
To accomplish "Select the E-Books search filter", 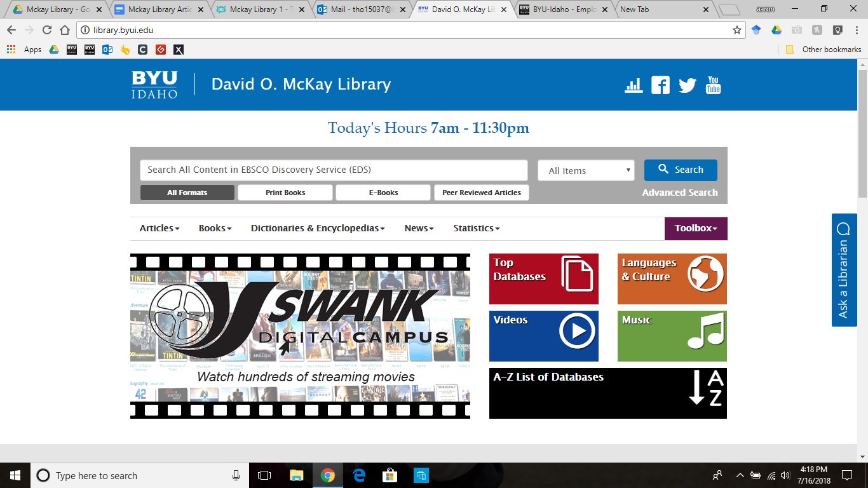I will pyautogui.click(x=383, y=193).
